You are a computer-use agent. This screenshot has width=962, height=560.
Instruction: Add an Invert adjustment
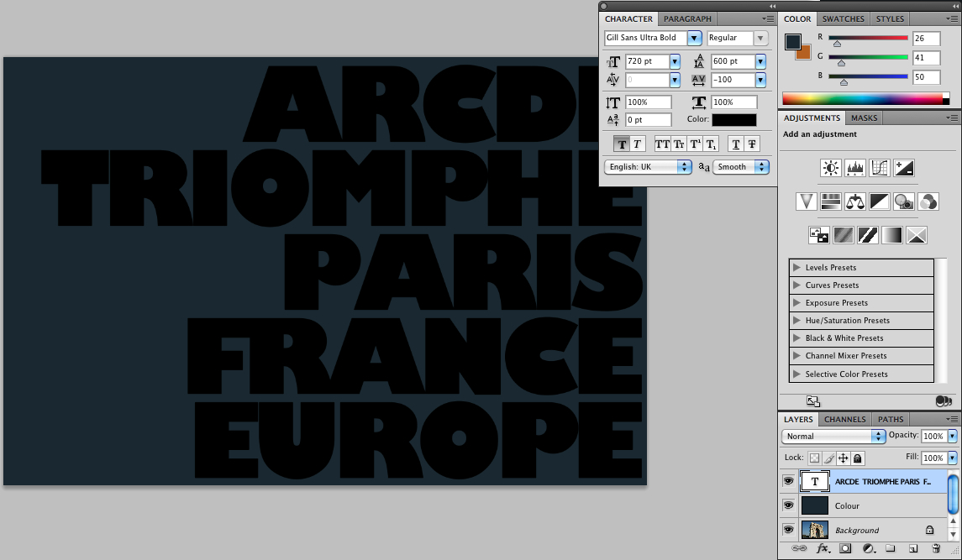pyautogui.click(x=819, y=235)
